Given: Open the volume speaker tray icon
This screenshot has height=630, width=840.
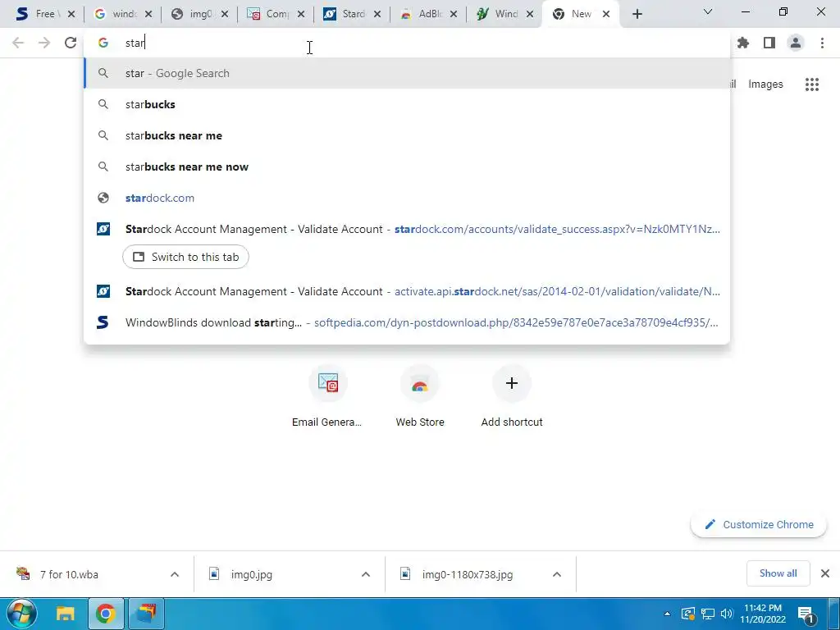Looking at the screenshot, I should pyautogui.click(x=727, y=614).
